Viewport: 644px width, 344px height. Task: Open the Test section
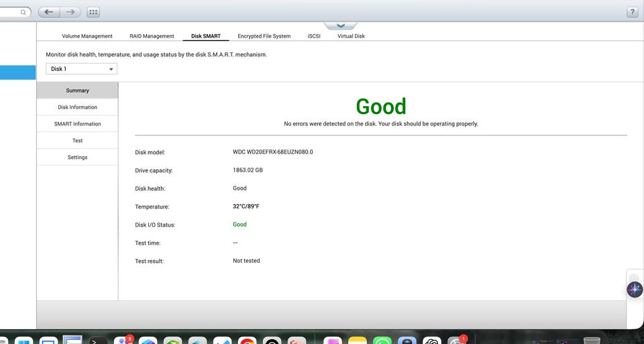point(77,140)
